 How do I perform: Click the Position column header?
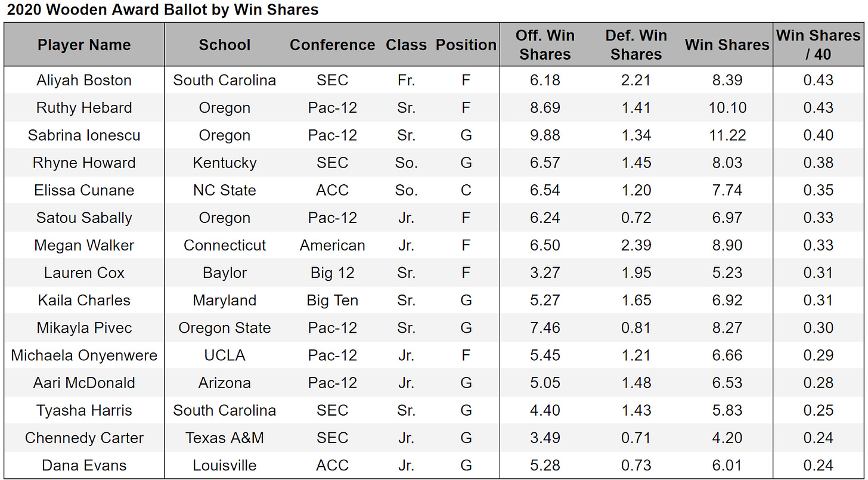[466, 45]
